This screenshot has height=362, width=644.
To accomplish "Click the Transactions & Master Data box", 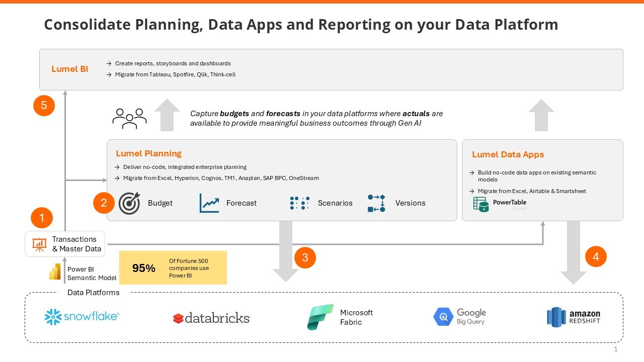I will [65, 244].
